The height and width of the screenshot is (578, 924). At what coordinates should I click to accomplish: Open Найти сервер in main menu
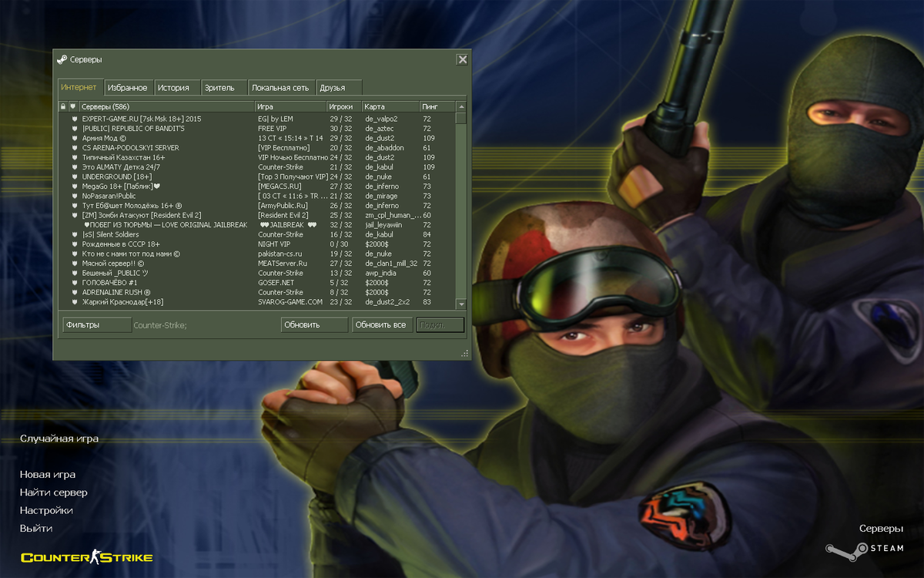(54, 492)
